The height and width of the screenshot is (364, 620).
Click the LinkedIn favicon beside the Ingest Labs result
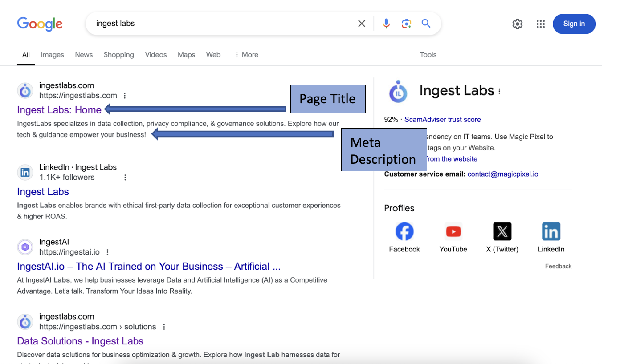(x=25, y=172)
